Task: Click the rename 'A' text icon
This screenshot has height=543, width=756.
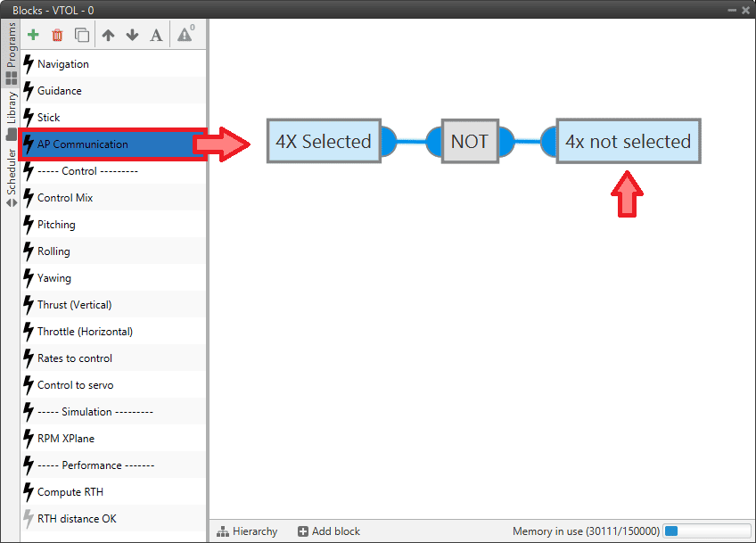Action: point(156,36)
